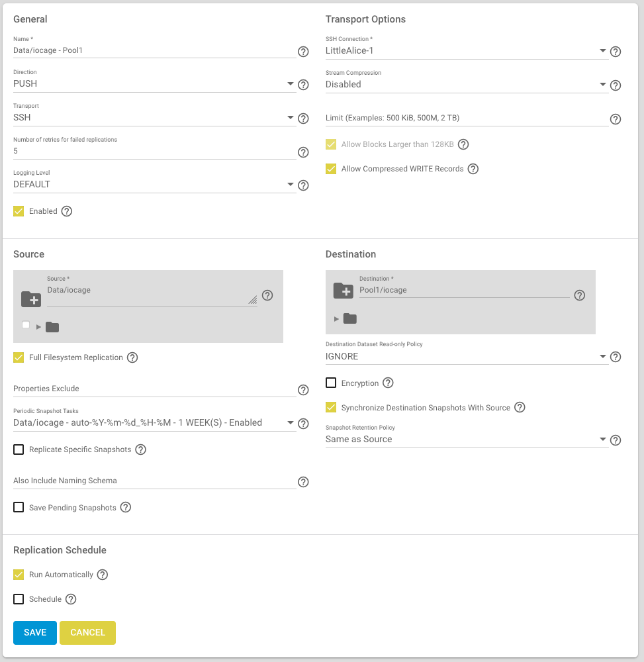The image size is (644, 662).
Task: Open Stream Compression dropdown
Action: pyautogui.click(x=467, y=85)
